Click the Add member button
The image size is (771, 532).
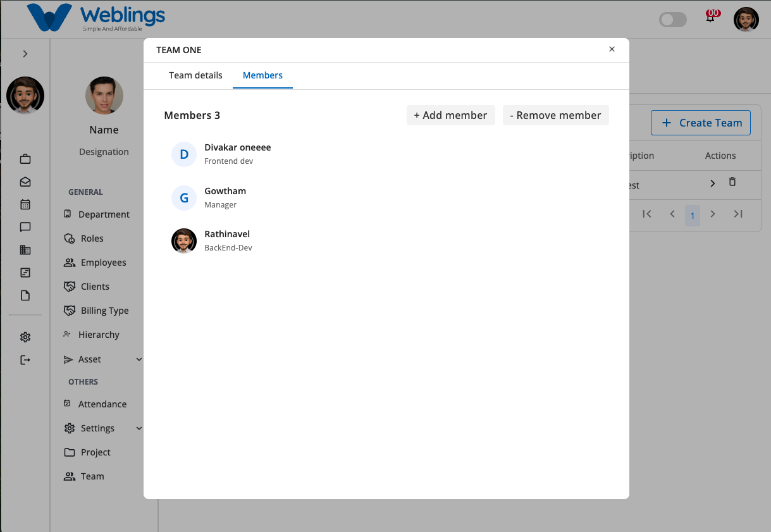tap(450, 115)
